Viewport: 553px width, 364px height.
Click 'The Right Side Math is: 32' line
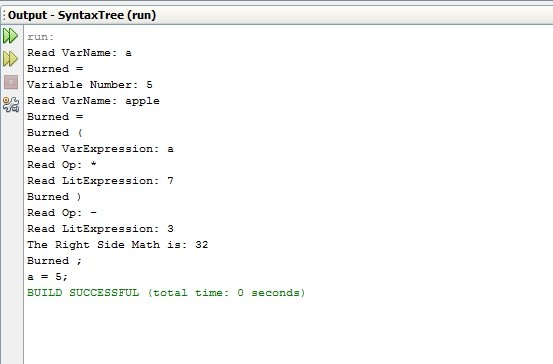tap(118, 245)
